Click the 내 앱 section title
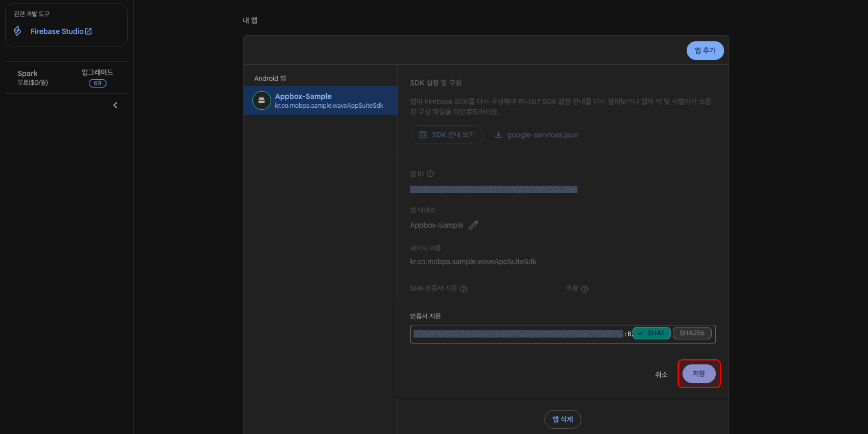This screenshot has width=868, height=434. click(x=250, y=20)
